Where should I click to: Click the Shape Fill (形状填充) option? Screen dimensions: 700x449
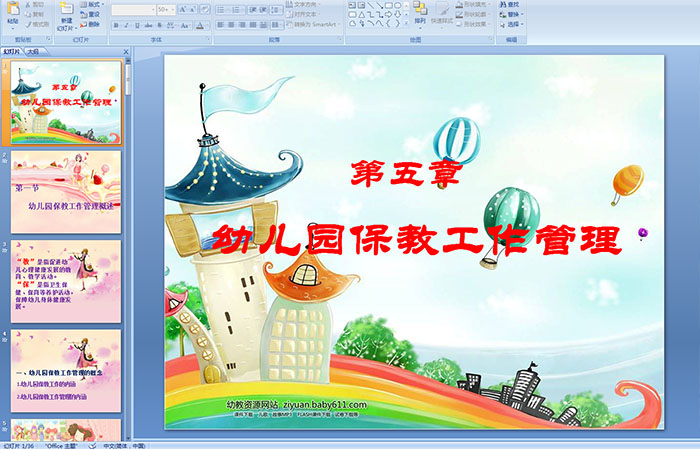point(474,4)
